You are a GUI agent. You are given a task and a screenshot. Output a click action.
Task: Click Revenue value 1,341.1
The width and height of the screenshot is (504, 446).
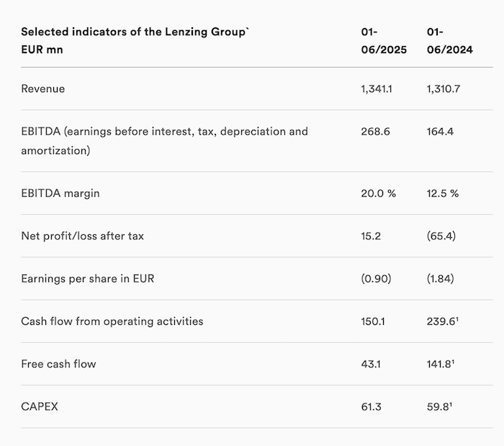pos(377,89)
